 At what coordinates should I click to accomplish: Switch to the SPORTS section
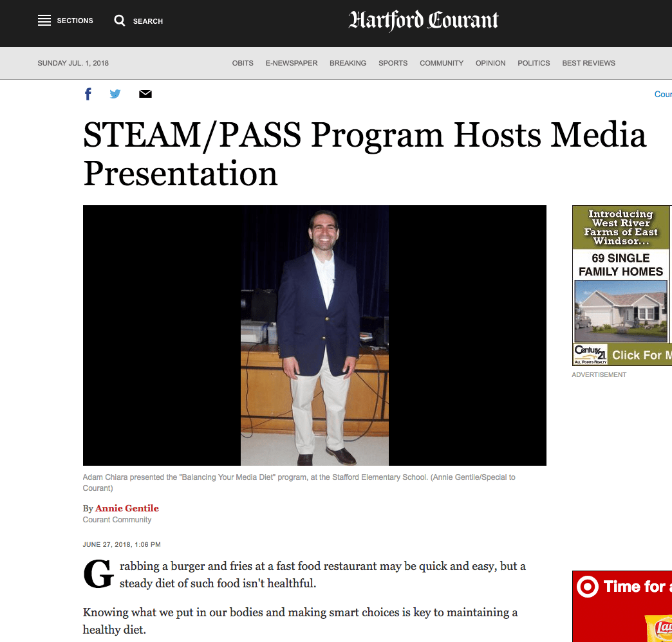click(x=393, y=63)
